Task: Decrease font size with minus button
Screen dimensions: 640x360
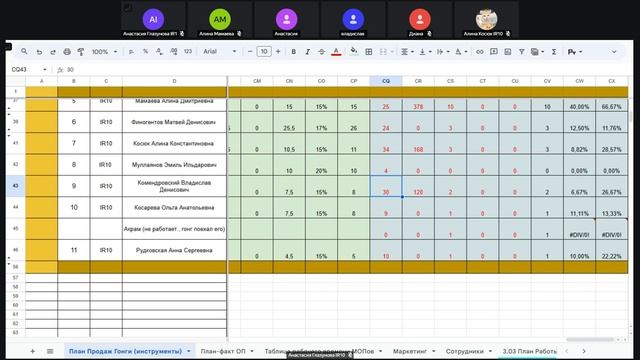Action: point(250,52)
